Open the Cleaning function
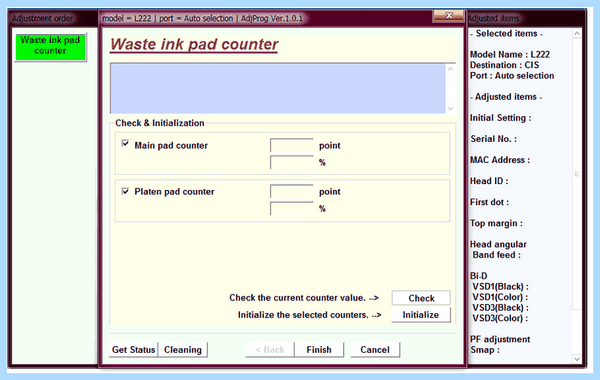This screenshot has height=380, width=600. 183,350
